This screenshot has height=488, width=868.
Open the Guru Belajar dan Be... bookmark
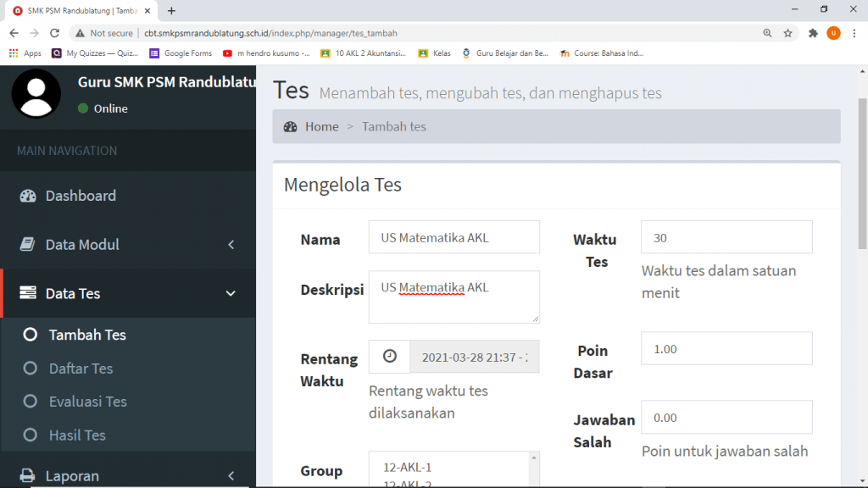[505, 53]
